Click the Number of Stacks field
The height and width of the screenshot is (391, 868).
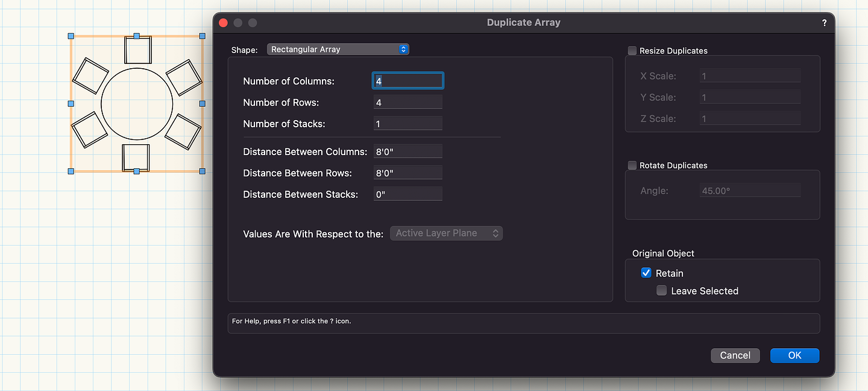pos(408,124)
